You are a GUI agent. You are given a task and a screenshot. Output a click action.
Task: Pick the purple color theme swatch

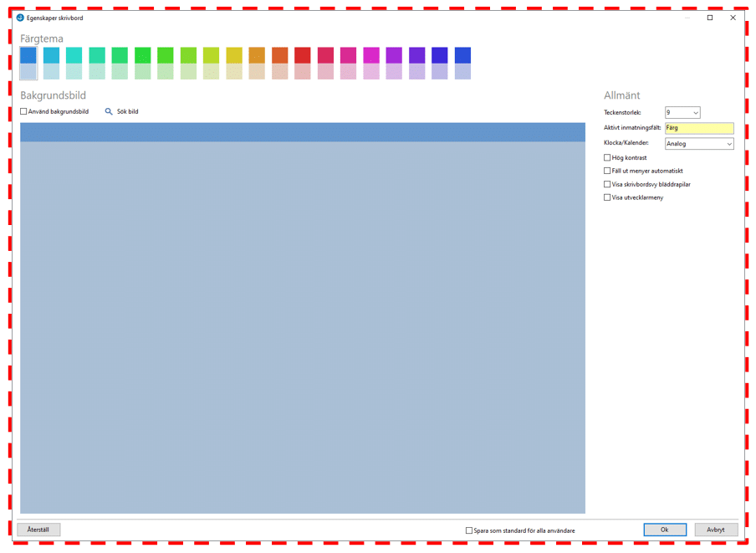[394, 63]
